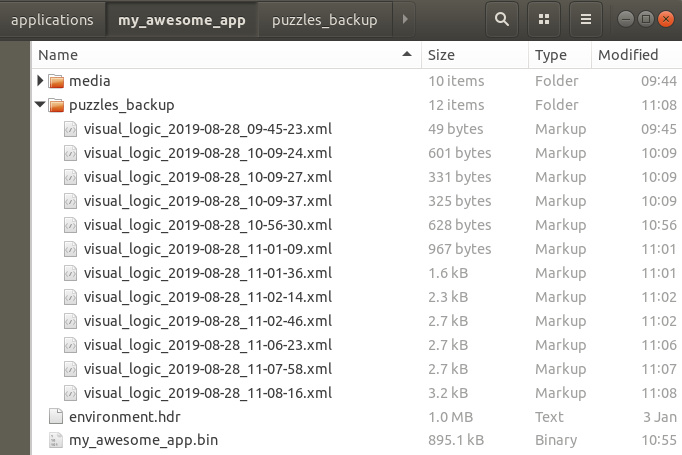Image resolution: width=682 pixels, height=455 pixels.
Task: Select visual_logic_2019-08-28_10-56-30.xml file name
Action: point(208,225)
